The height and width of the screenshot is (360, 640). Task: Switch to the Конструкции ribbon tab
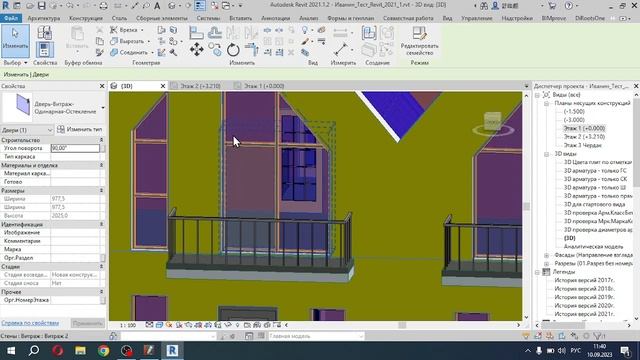86,18
